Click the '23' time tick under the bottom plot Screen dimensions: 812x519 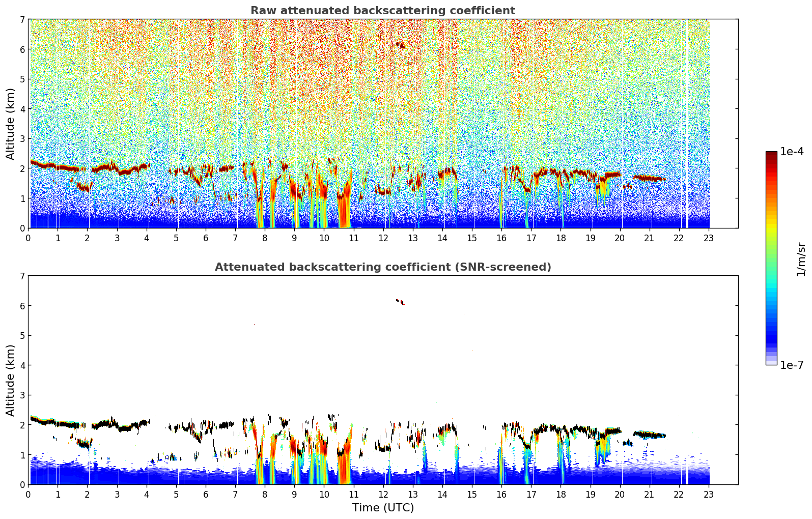(x=709, y=494)
